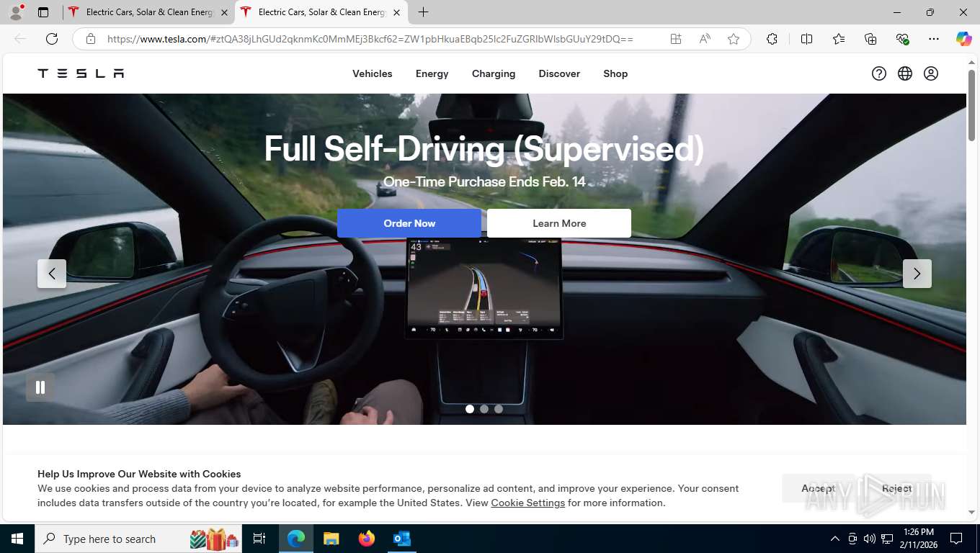This screenshot has width=980, height=553.
Task: Open the region and language globe icon
Action: [x=905, y=73]
